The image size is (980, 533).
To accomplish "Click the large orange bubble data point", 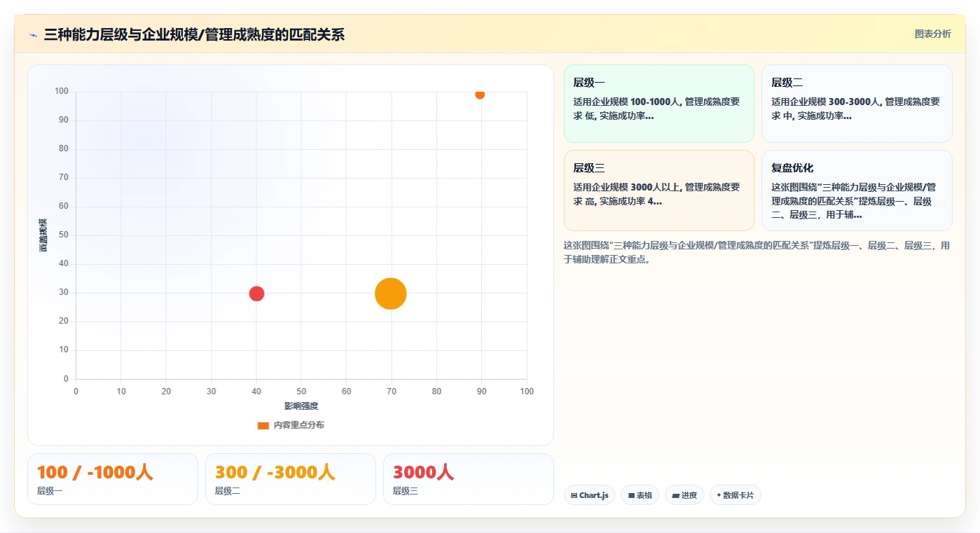I will (391, 293).
